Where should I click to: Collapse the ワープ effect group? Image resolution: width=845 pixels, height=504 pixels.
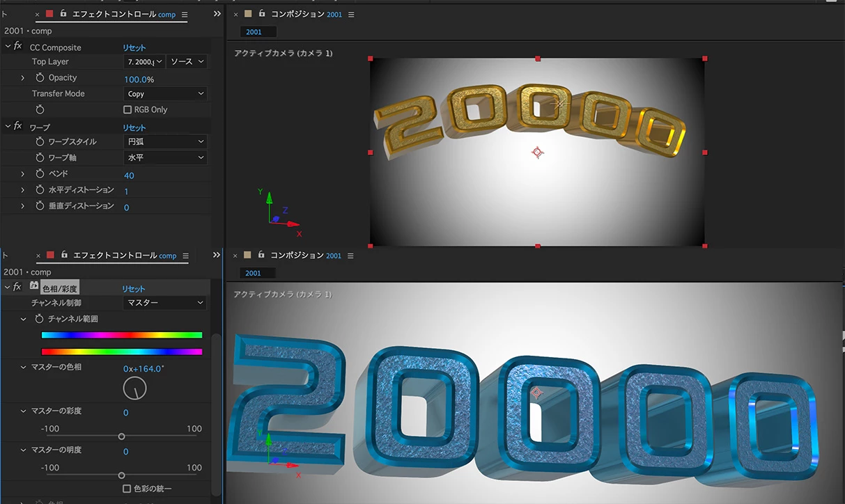8,127
